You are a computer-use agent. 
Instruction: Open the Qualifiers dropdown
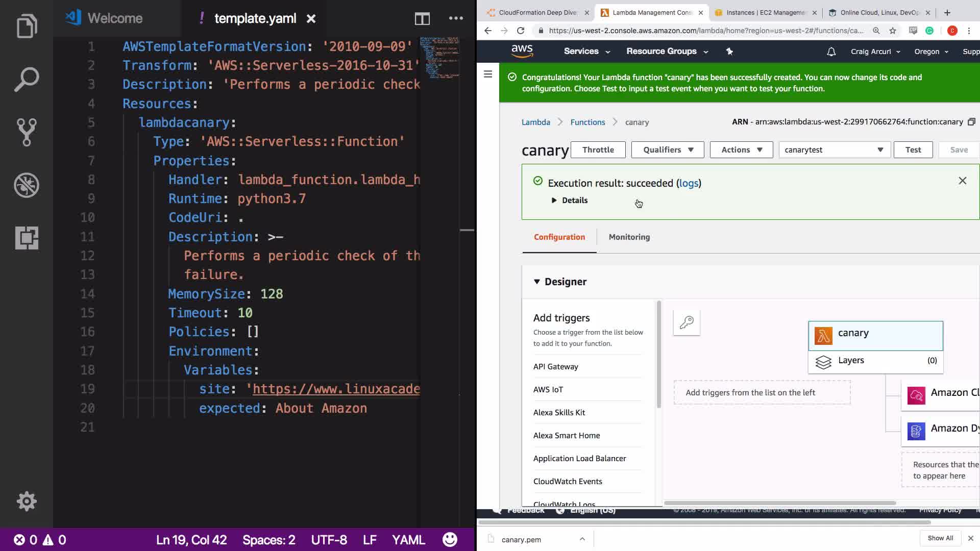point(667,150)
